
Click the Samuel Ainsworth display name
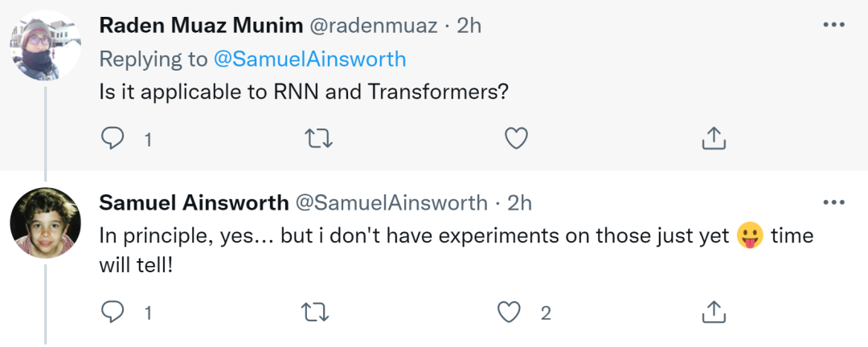193,202
